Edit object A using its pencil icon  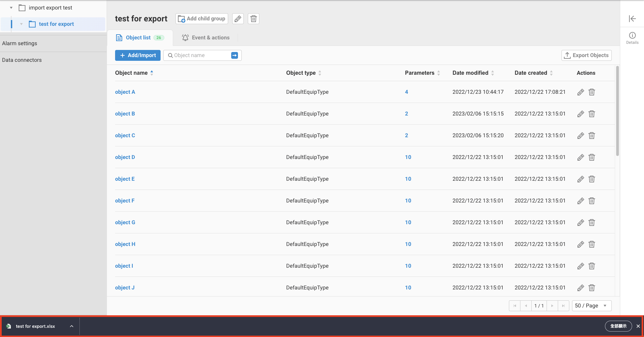point(581,92)
